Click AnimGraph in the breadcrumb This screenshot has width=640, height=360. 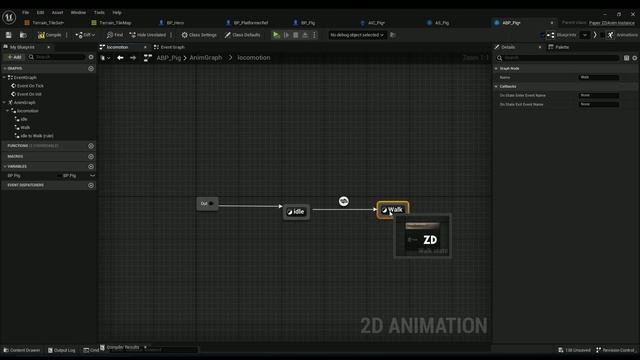tap(206, 58)
